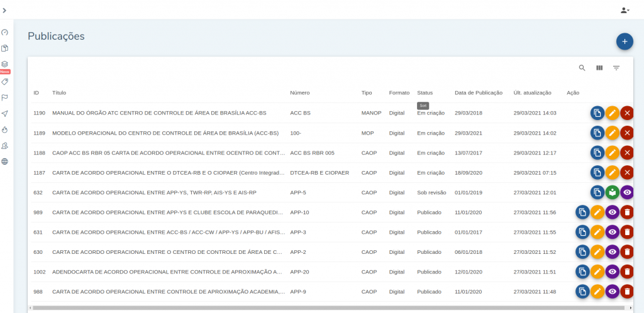Open the layers sidebar icon marked Novo
This screenshot has height=313, width=644.
click(4, 64)
